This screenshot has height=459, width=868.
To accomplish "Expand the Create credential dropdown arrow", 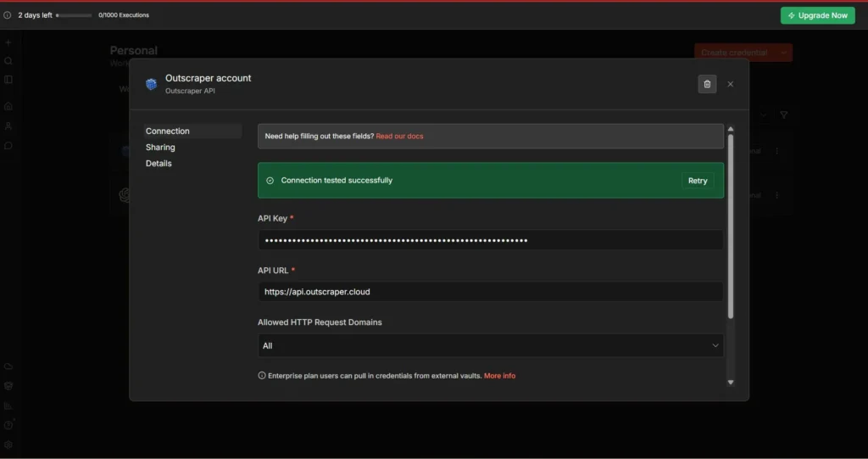I will (x=784, y=53).
